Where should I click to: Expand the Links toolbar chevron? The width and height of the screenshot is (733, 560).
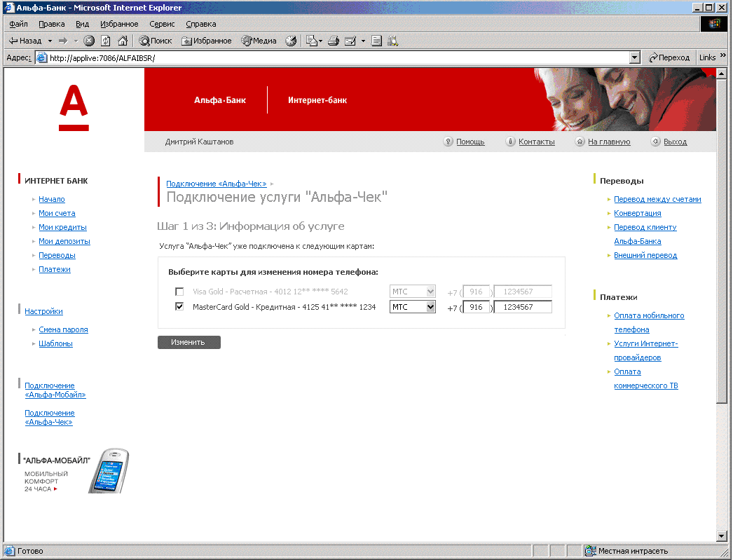tap(723, 55)
